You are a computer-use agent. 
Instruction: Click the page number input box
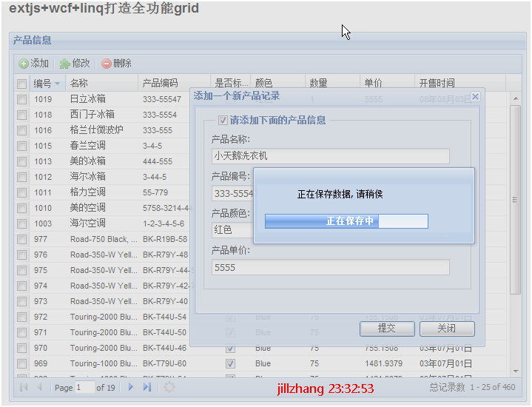[84, 387]
